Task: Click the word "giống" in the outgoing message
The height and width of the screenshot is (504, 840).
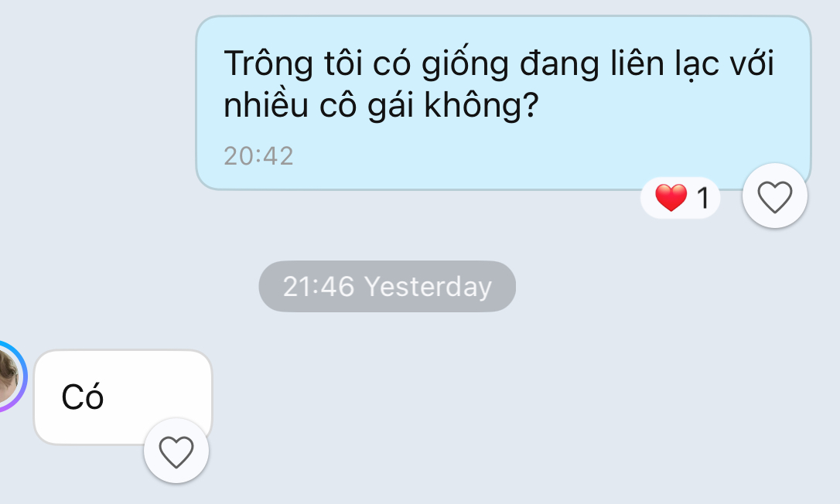Action: click(x=465, y=64)
